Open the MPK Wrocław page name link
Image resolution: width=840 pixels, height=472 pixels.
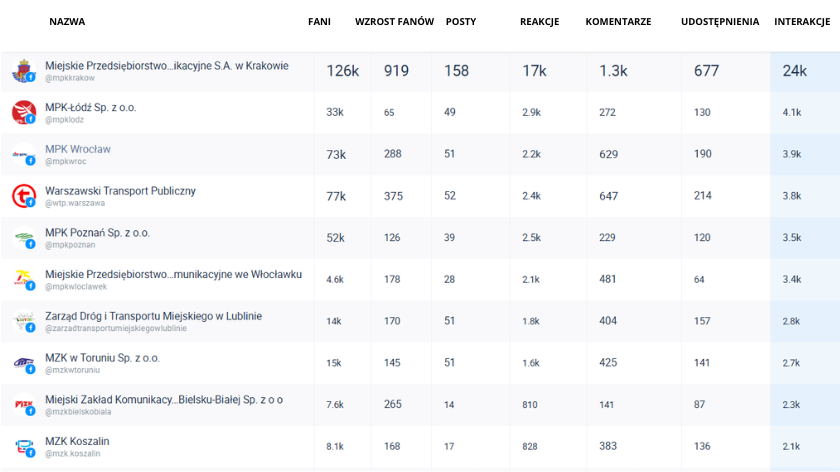pos(78,149)
